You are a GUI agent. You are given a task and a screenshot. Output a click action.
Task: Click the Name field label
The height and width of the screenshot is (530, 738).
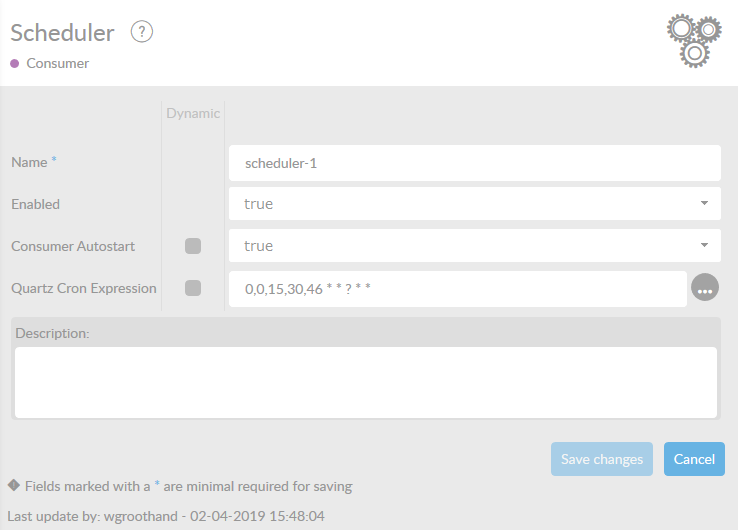click(x=29, y=162)
